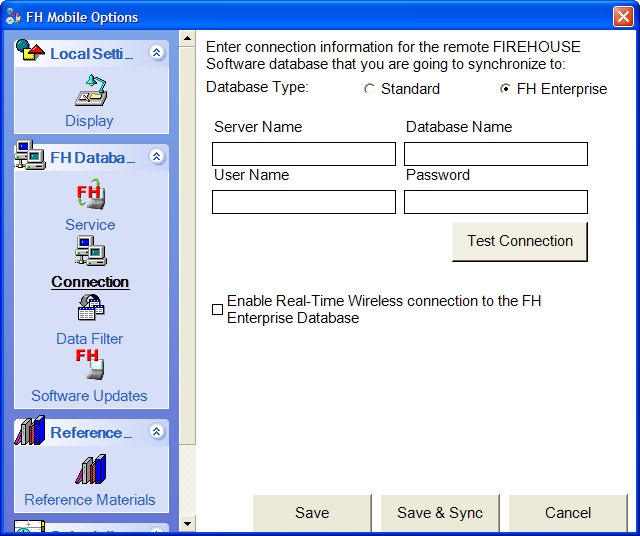Click the sidebar scrollbar thumb
This screenshot has width=640, height=536.
tap(187, 246)
